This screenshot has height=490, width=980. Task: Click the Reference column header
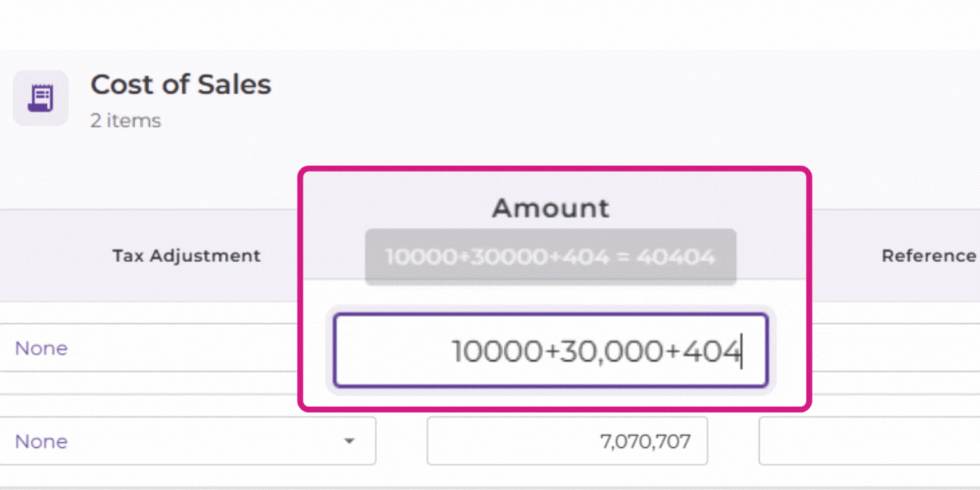click(928, 256)
